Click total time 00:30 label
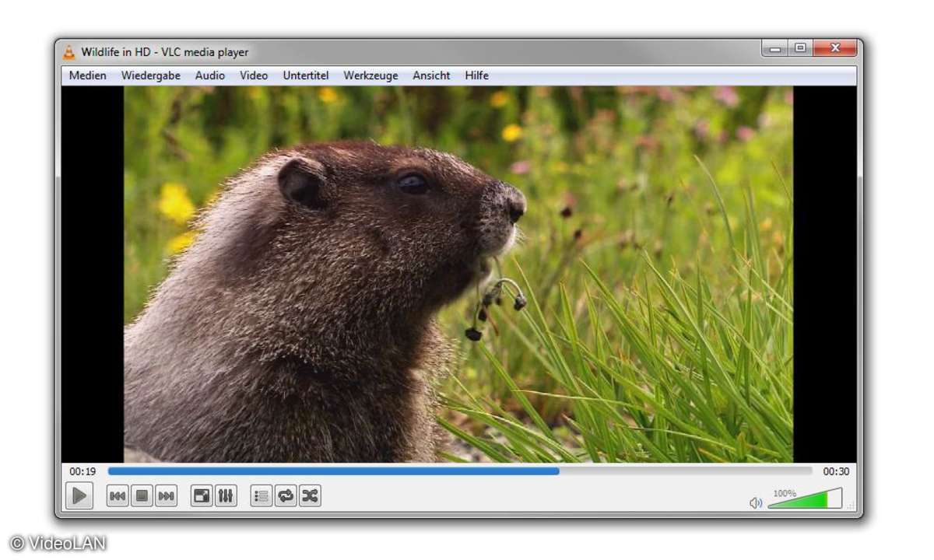Viewport: 934px width, 560px height. coord(836,471)
